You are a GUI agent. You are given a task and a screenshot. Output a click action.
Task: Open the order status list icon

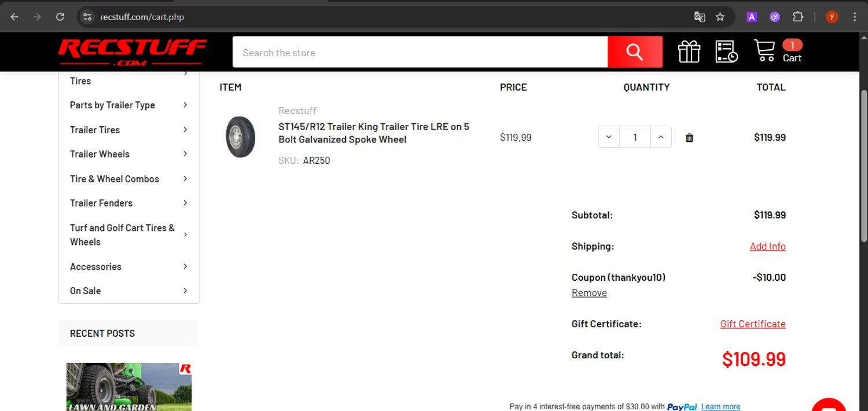click(726, 52)
